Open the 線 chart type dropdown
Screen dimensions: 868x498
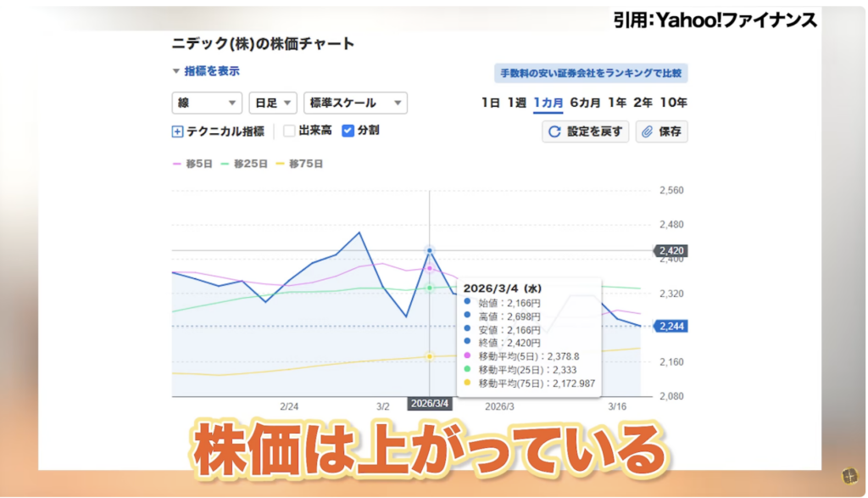click(206, 103)
